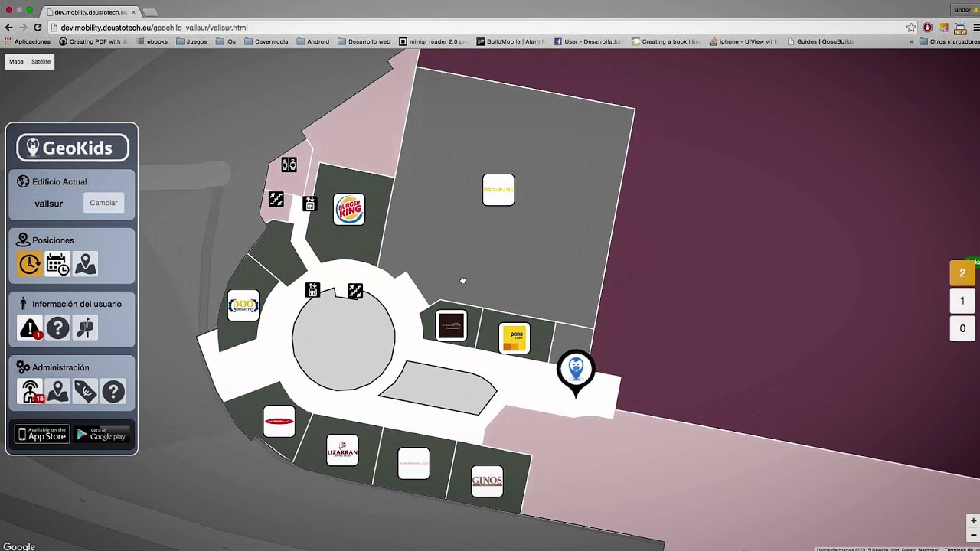Switch to floor 2

[962, 273]
